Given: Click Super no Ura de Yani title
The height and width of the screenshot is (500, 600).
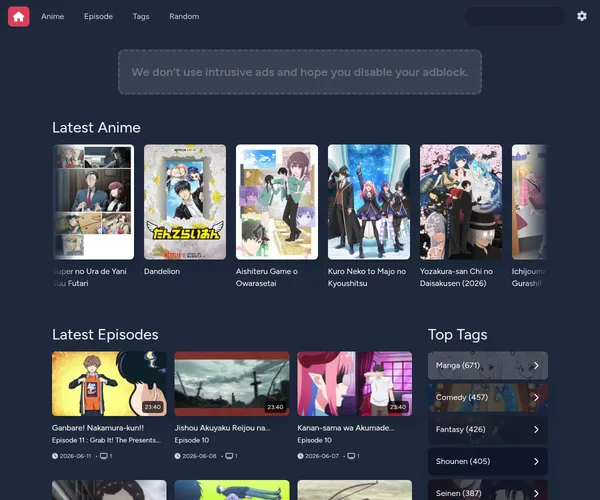Looking at the screenshot, I should coord(90,277).
